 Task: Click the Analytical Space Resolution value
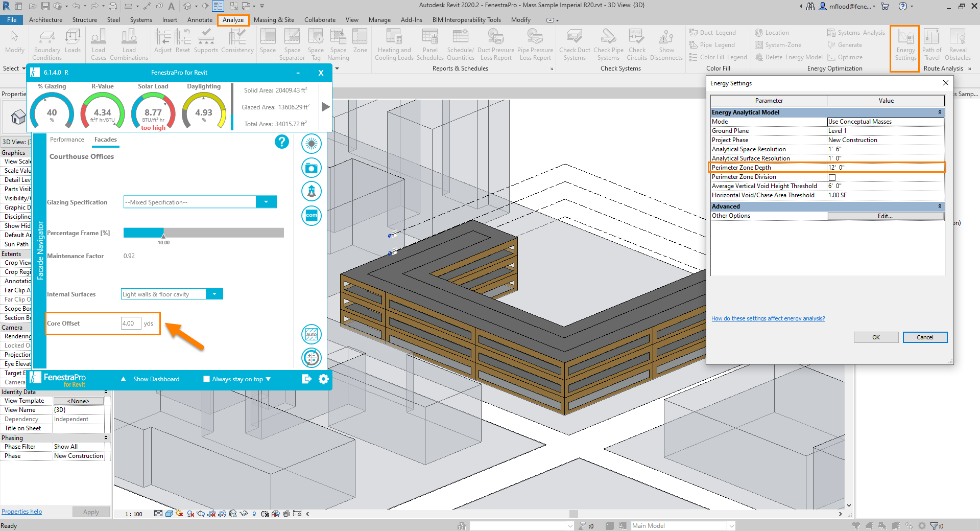[885, 149]
